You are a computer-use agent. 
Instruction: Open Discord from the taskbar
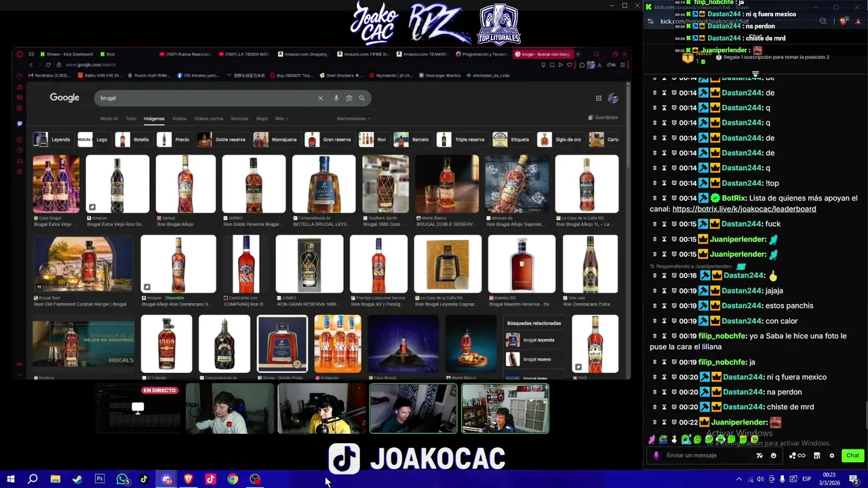click(x=166, y=479)
